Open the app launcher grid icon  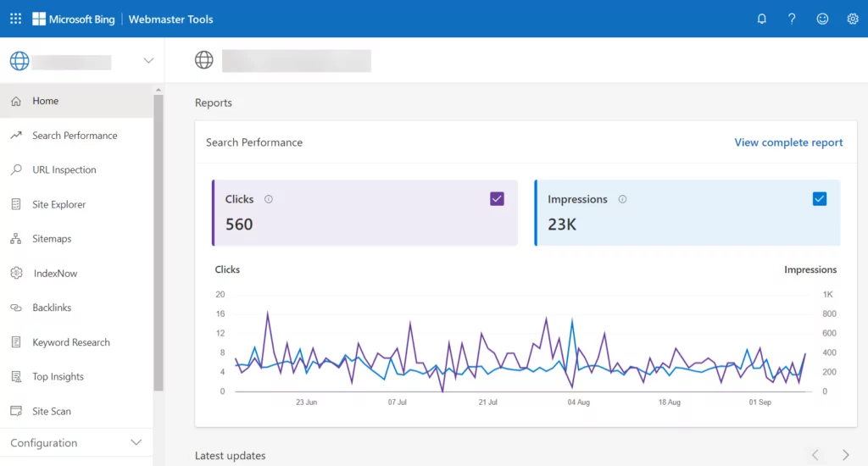pyautogui.click(x=15, y=19)
